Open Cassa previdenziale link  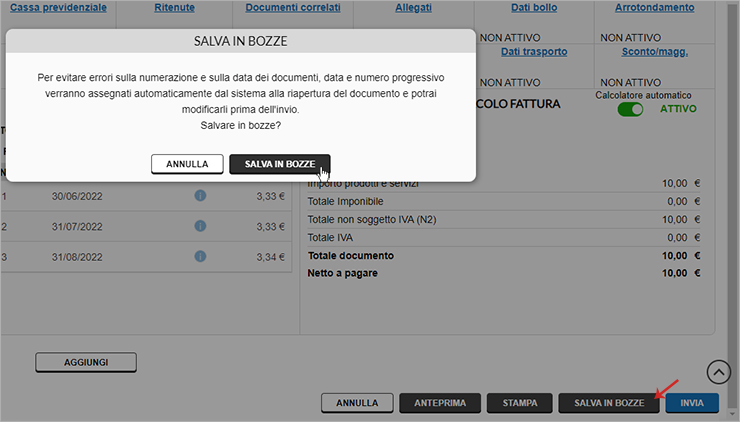59,8
